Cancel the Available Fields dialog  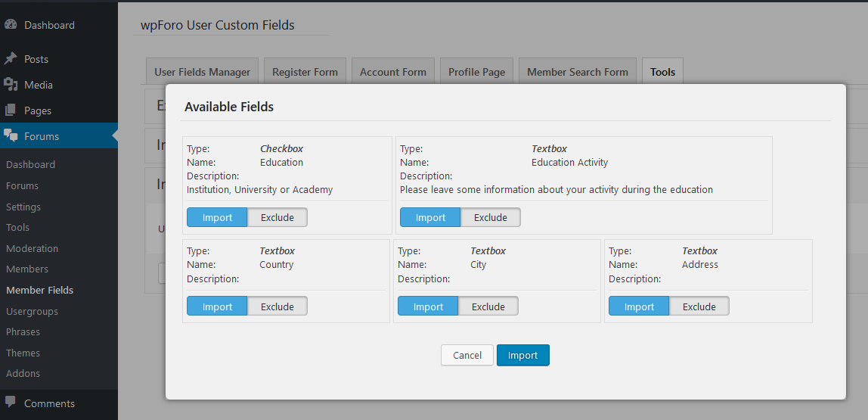[467, 355]
